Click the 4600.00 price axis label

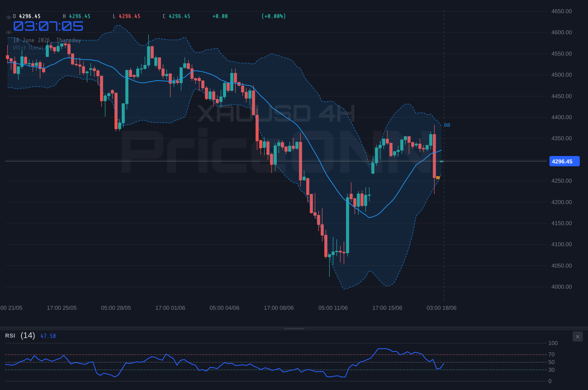pyautogui.click(x=562, y=32)
